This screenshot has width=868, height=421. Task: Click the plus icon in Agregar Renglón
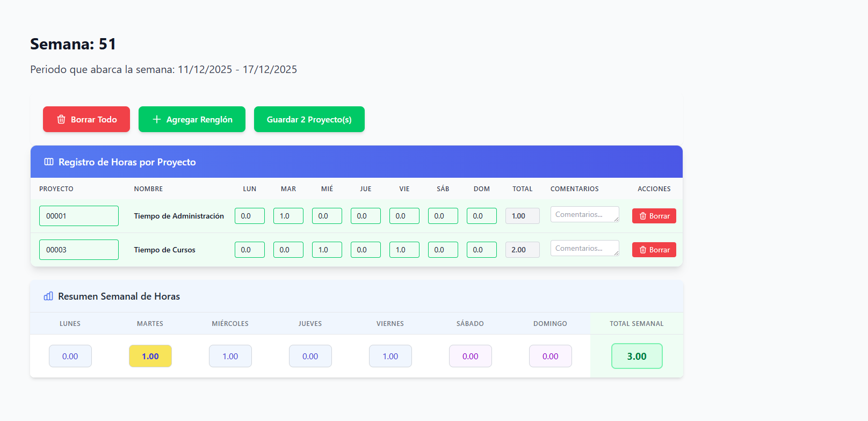click(157, 119)
